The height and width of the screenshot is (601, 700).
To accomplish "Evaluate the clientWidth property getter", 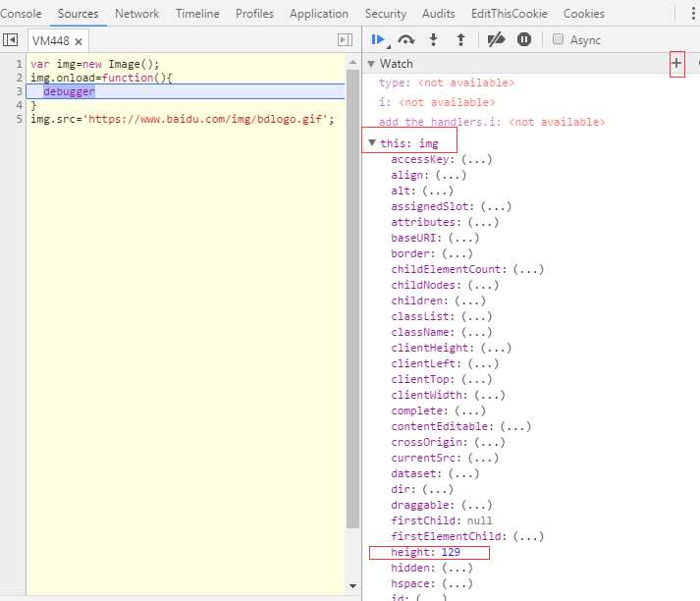I will click(x=490, y=395).
